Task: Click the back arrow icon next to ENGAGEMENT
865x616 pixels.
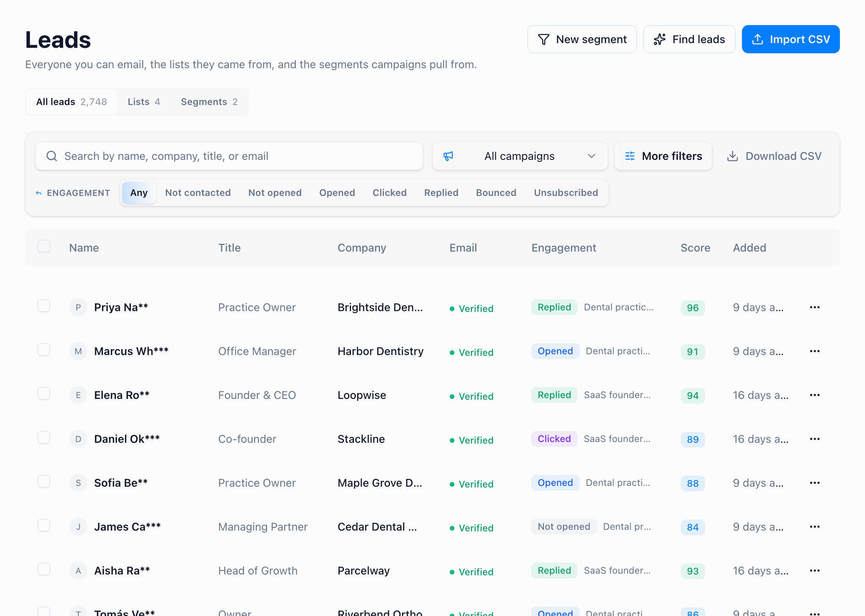Action: [x=39, y=193]
